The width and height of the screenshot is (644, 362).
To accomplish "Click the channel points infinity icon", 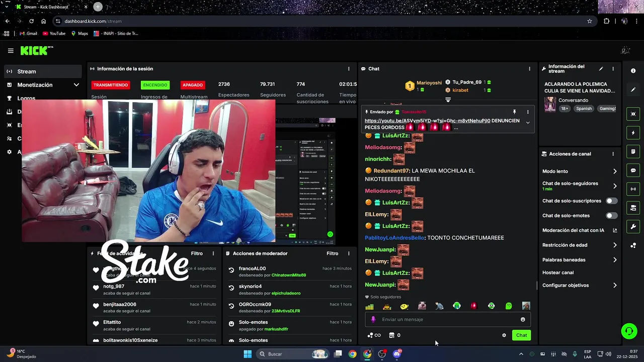I will 374,335.
